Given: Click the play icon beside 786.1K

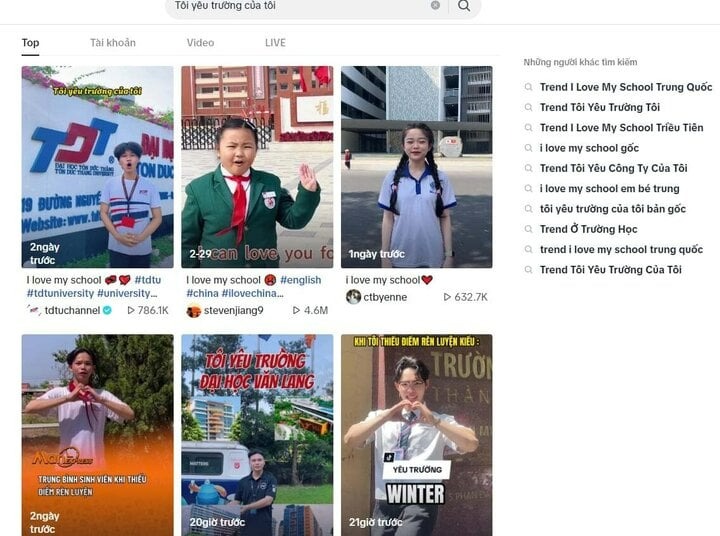Looking at the screenshot, I should point(131,310).
